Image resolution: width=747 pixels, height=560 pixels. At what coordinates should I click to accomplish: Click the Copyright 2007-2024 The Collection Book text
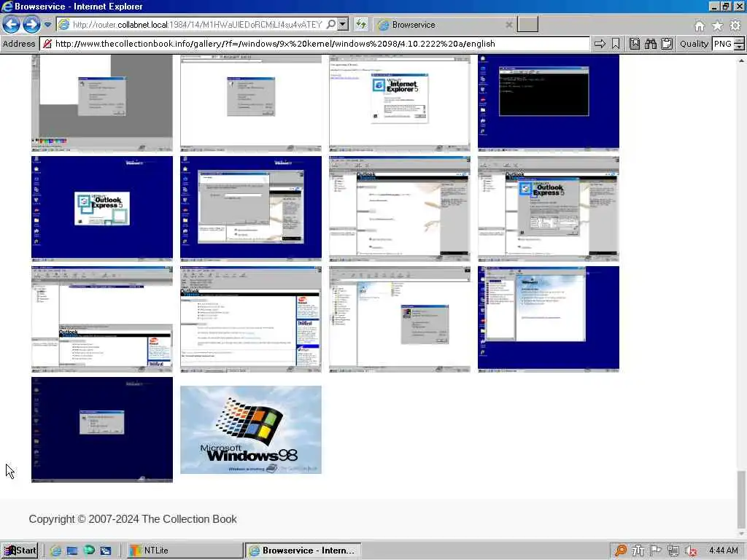click(133, 519)
